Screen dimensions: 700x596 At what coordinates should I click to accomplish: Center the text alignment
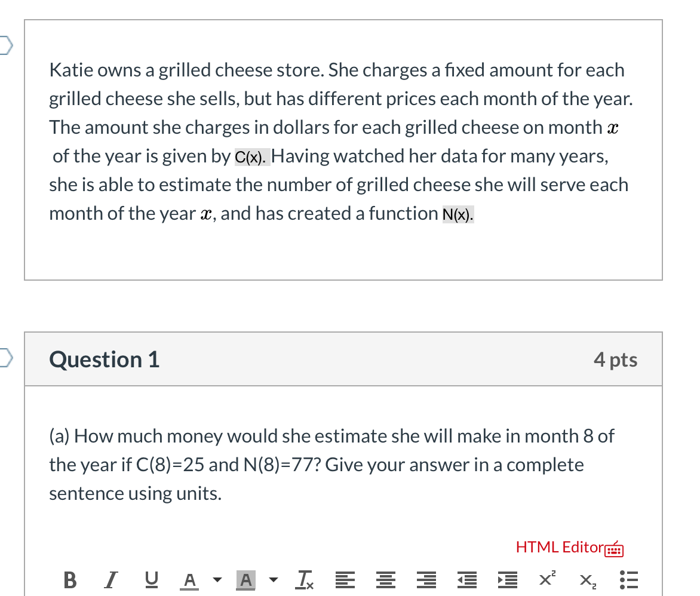pos(386,579)
